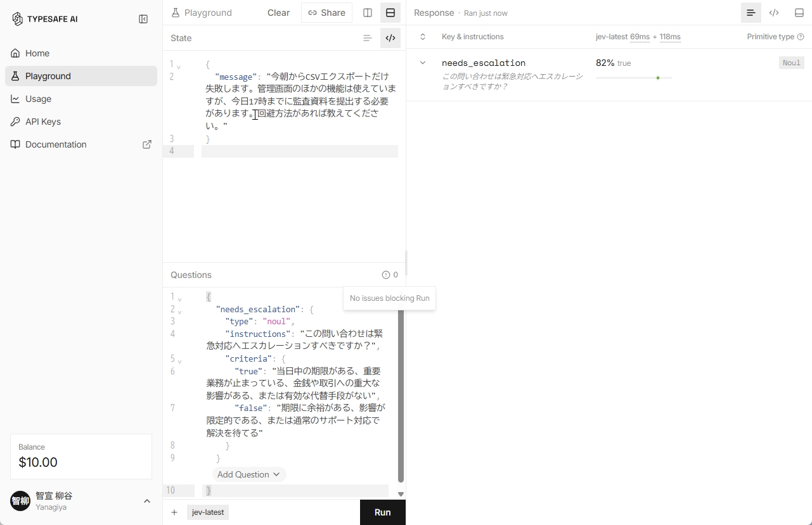Image resolution: width=812 pixels, height=525 pixels.
Task: Open Usage page in sidebar
Action: 81,99
